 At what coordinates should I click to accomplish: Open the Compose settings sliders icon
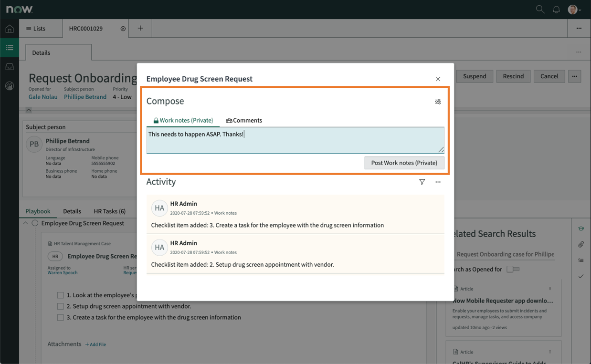click(438, 102)
